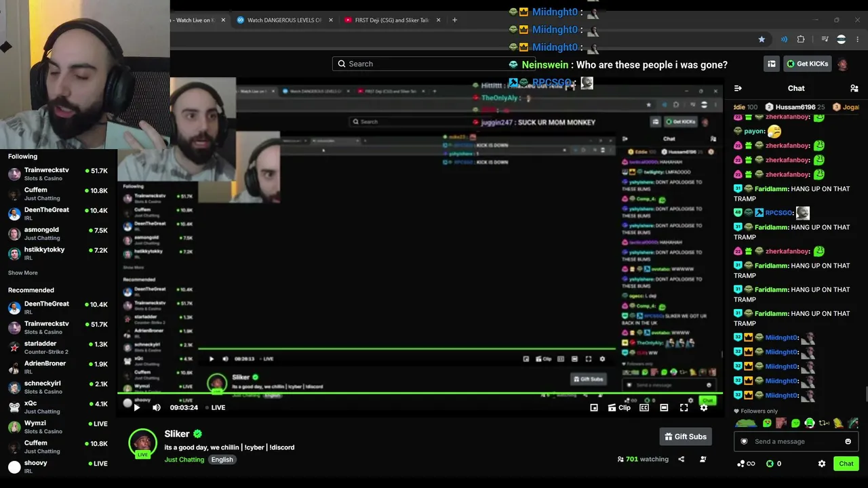
Task: Open picture-in-picture mini player
Action: [x=594, y=407]
